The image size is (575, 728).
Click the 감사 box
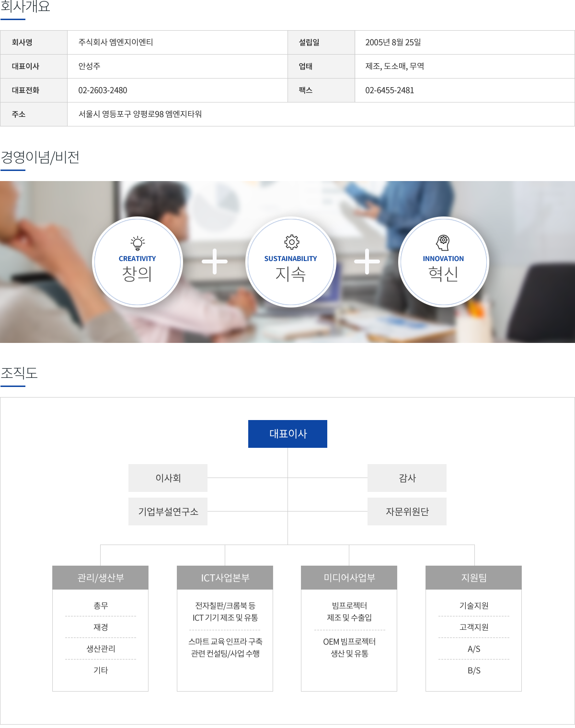click(x=407, y=478)
